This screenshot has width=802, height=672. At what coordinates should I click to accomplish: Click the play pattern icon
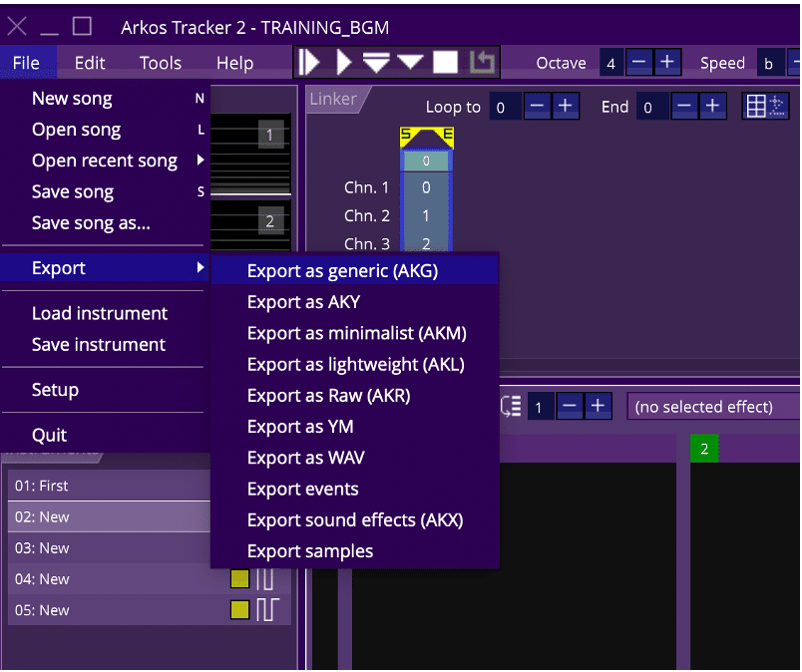tap(344, 63)
